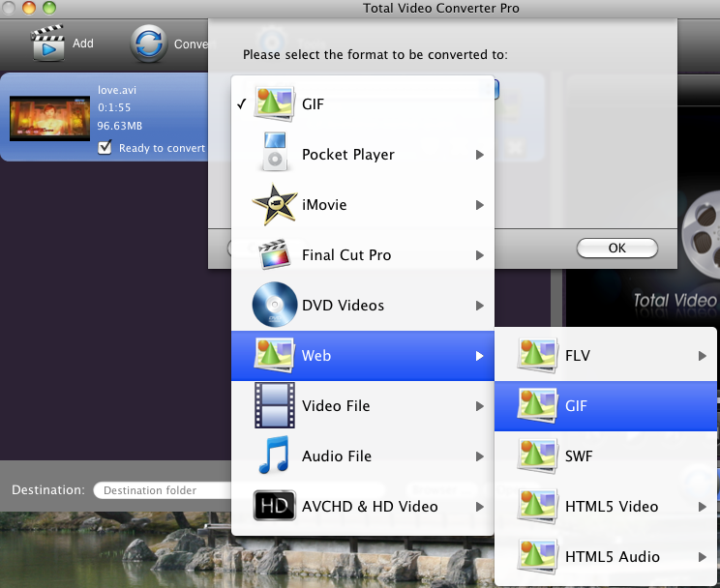Toggle the Ready to convert checkbox
Viewport: 720px width, 588px height.
105,147
